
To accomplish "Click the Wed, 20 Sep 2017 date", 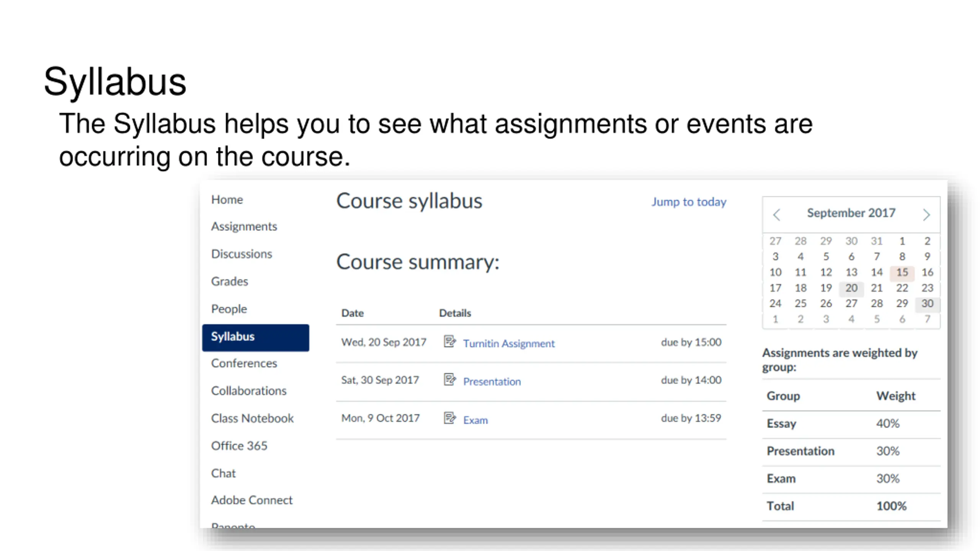I will coord(384,342).
